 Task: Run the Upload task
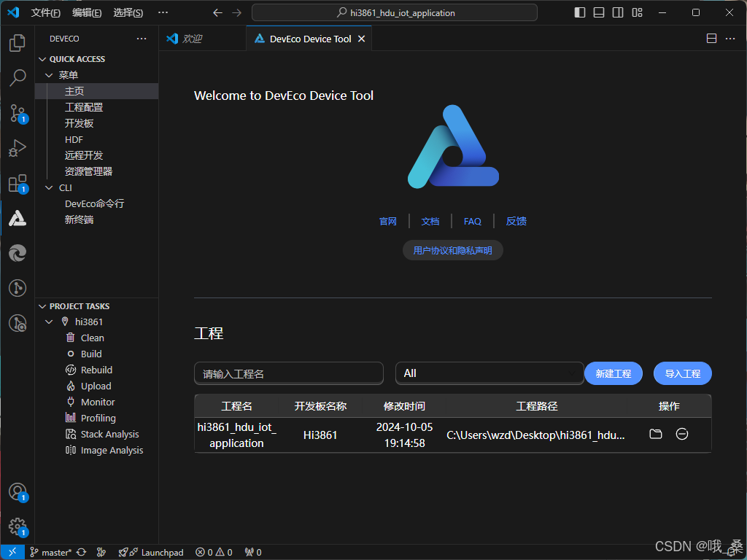pos(97,386)
